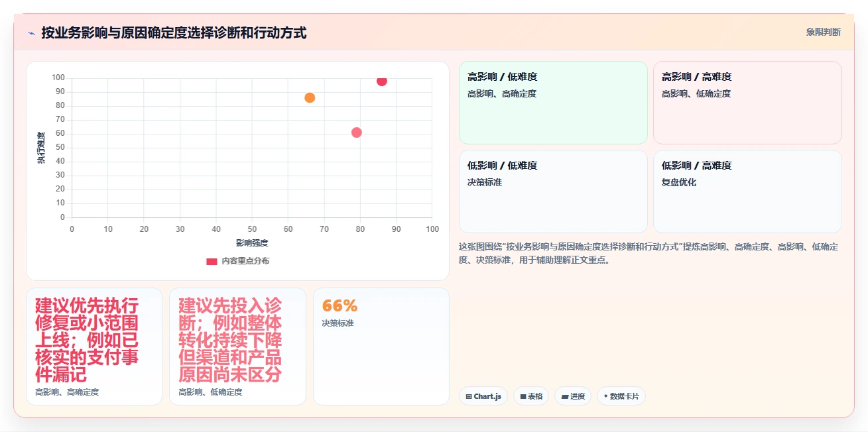Click 高影响、高确定度 caption under the red card
This screenshot has width=868, height=432.
point(67,392)
